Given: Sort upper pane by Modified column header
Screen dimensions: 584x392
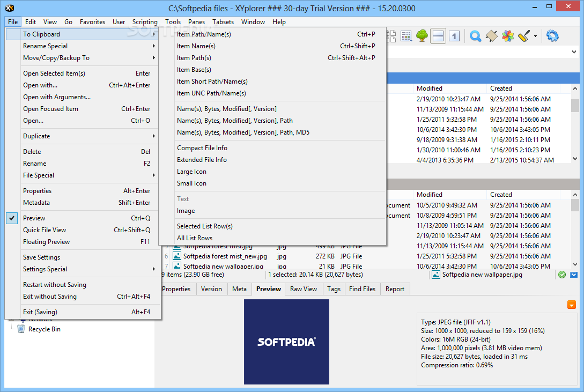Looking at the screenshot, I should click(x=449, y=88).
